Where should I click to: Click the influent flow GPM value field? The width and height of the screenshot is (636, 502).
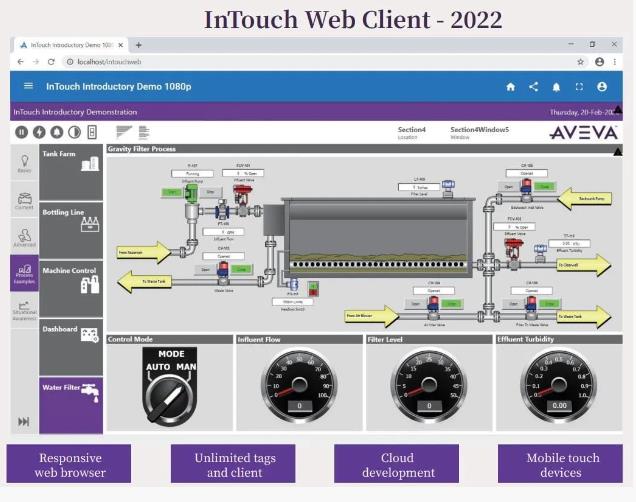click(x=223, y=232)
